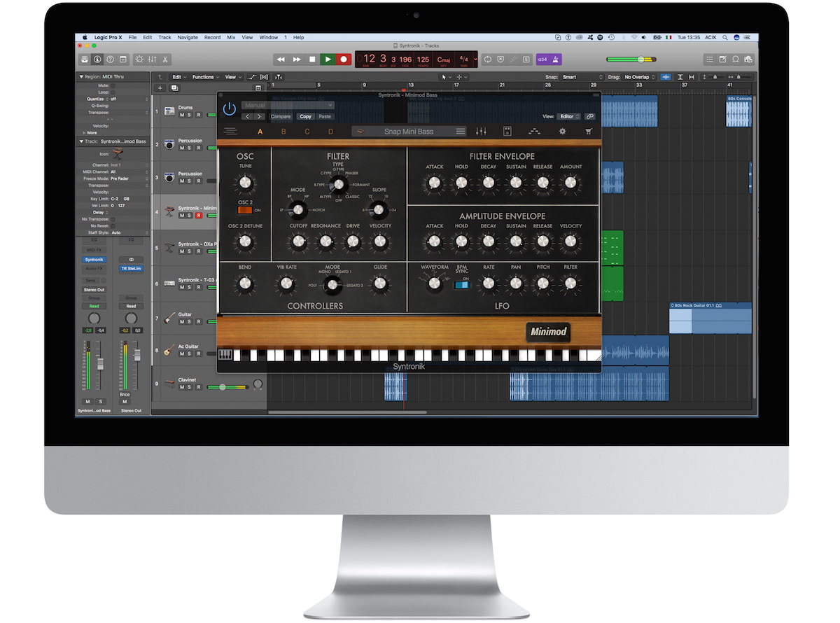840x623 pixels.
Task: Collapse the Region MIDI Thru disclosure triangle
Action: 81,77
